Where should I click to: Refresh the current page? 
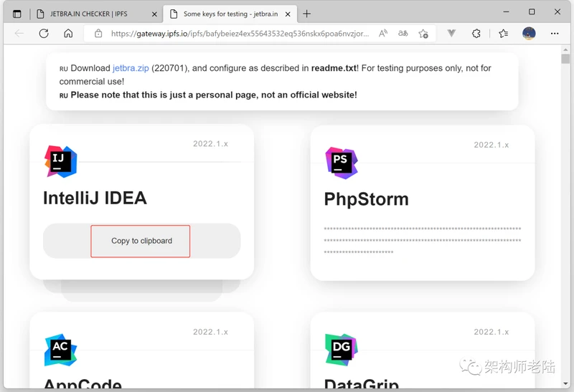point(44,34)
